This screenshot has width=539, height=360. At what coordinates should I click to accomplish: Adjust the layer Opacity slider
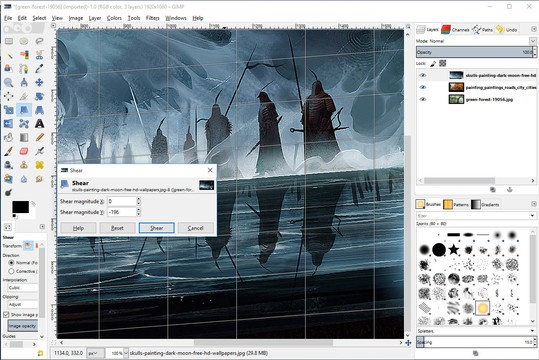pos(474,52)
